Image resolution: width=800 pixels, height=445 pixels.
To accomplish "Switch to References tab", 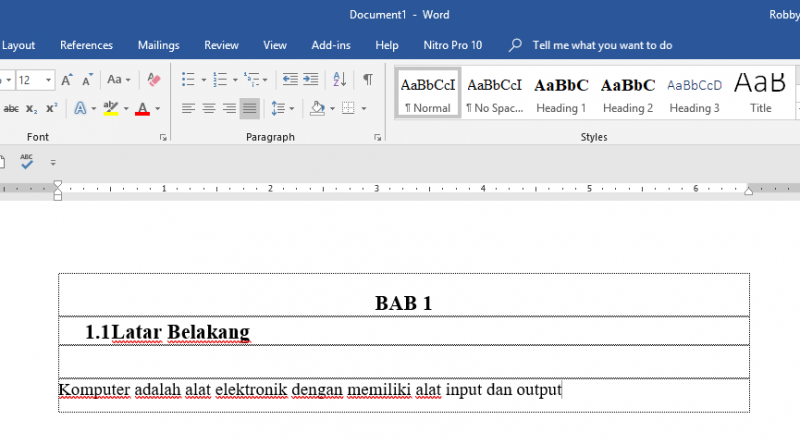I will click(x=86, y=45).
